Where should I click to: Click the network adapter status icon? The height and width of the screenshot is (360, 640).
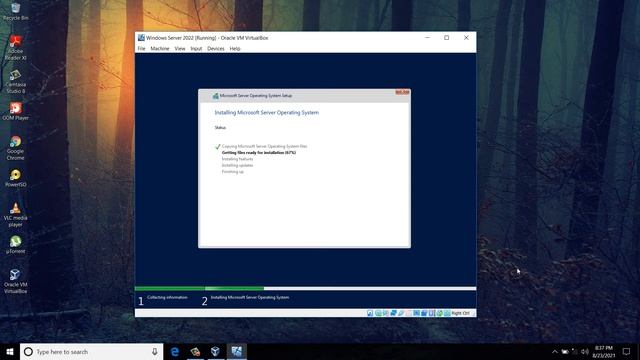(x=393, y=313)
